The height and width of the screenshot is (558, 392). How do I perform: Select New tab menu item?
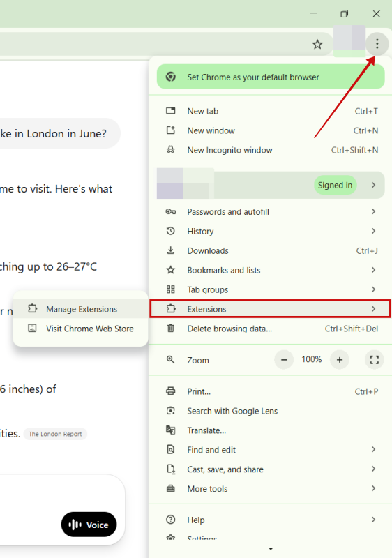pyautogui.click(x=270, y=111)
